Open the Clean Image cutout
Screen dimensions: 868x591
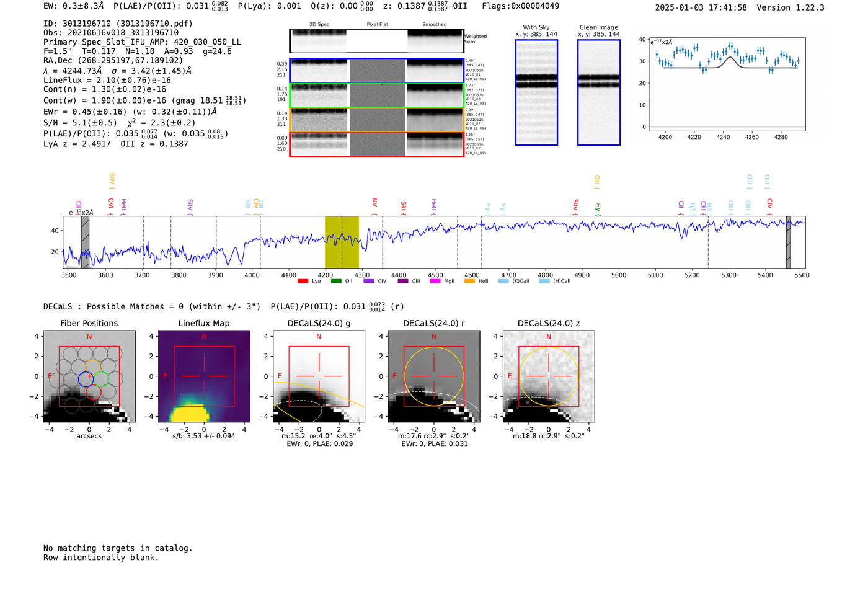pyautogui.click(x=598, y=92)
